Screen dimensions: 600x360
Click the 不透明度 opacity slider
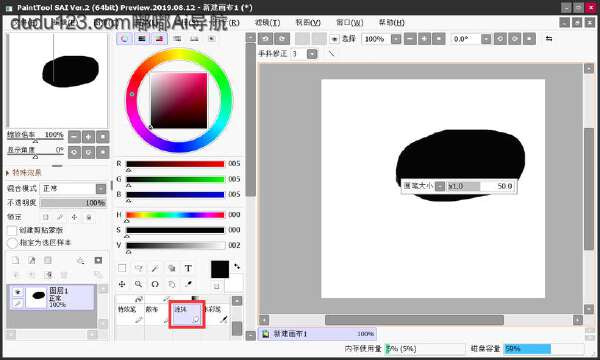point(73,203)
